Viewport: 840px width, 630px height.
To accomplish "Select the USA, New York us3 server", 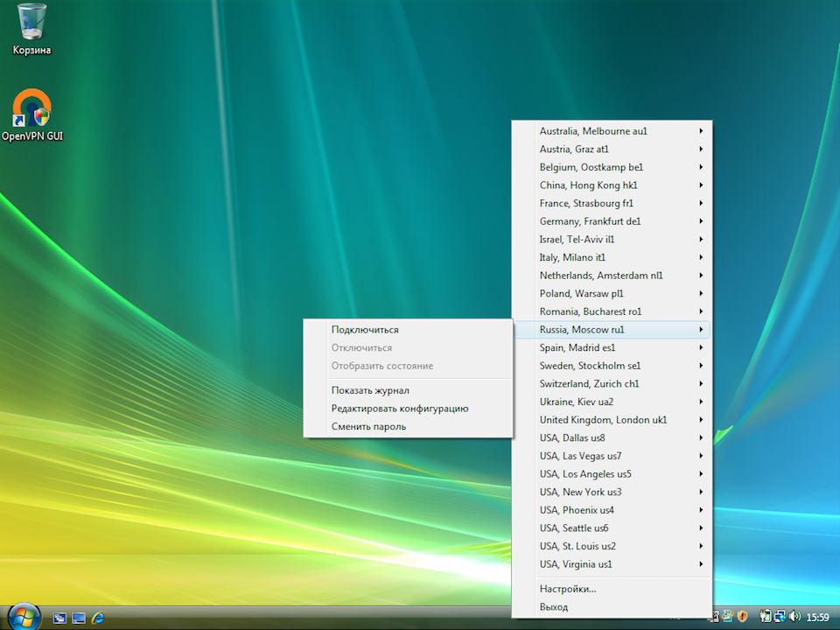I will (x=612, y=492).
